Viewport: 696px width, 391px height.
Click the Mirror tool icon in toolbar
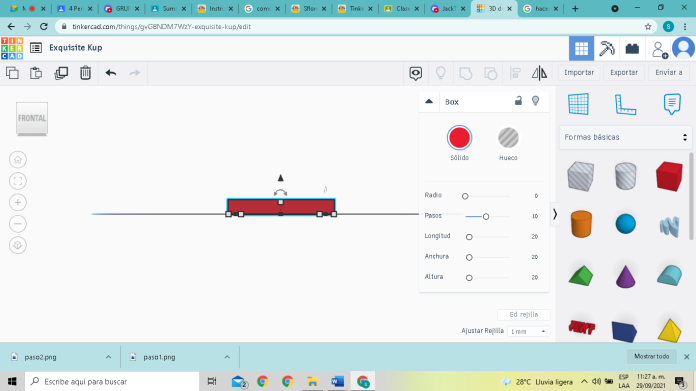pyautogui.click(x=539, y=73)
